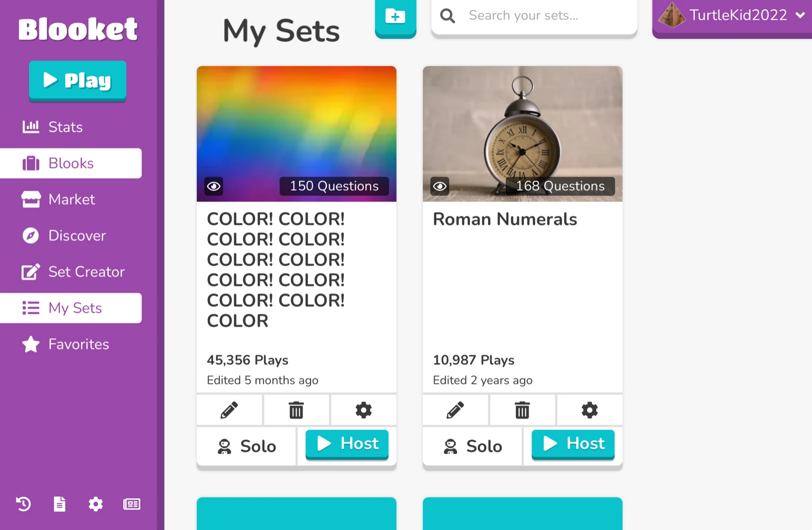Edit the COLOR! set with pencil icon
Image resolution: width=812 pixels, height=530 pixels.
pyautogui.click(x=229, y=410)
